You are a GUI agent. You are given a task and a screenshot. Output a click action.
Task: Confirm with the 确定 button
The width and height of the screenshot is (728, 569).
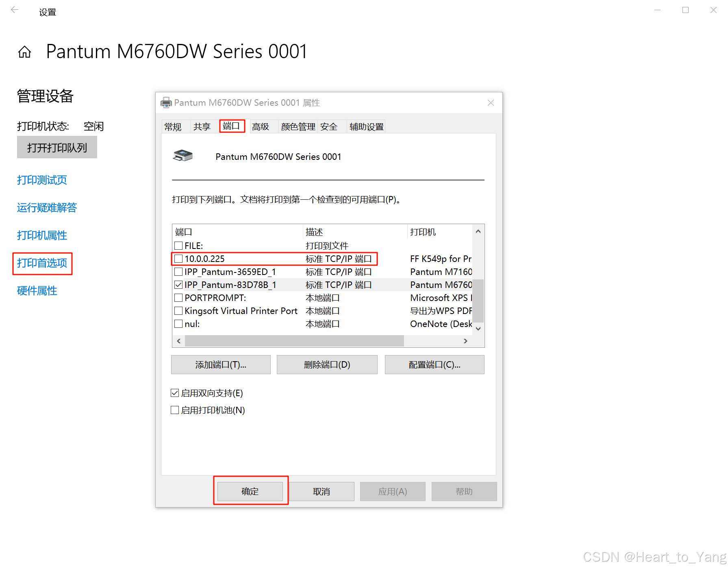tap(250, 491)
